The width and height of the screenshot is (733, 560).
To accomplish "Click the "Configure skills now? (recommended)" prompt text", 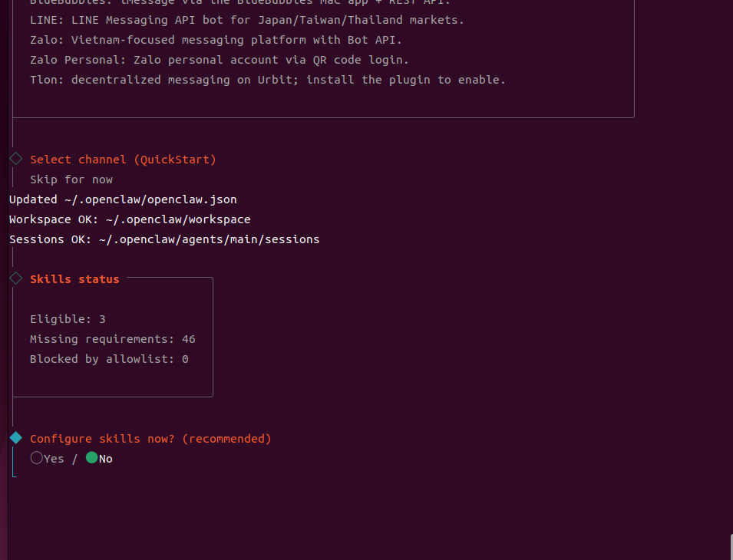I will (150, 439).
